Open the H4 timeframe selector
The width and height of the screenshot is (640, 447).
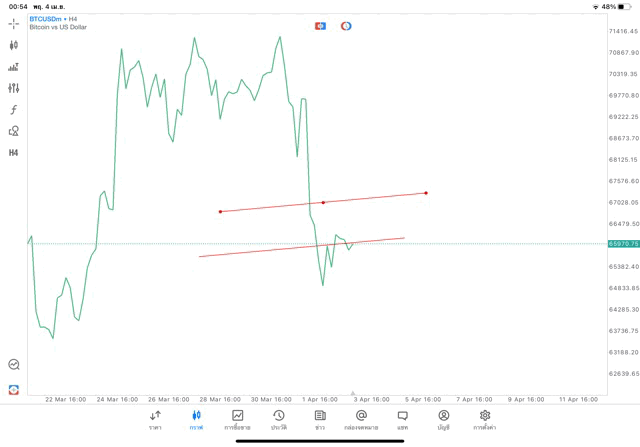[14, 153]
